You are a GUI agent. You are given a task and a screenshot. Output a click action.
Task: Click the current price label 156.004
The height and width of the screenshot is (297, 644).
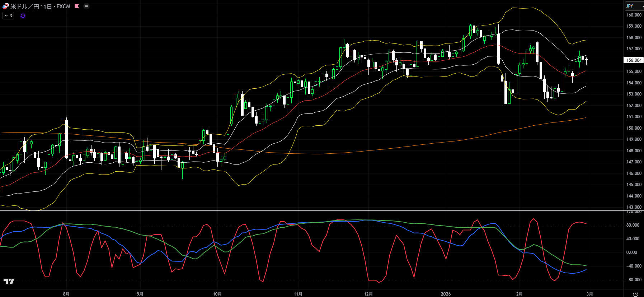pos(634,60)
